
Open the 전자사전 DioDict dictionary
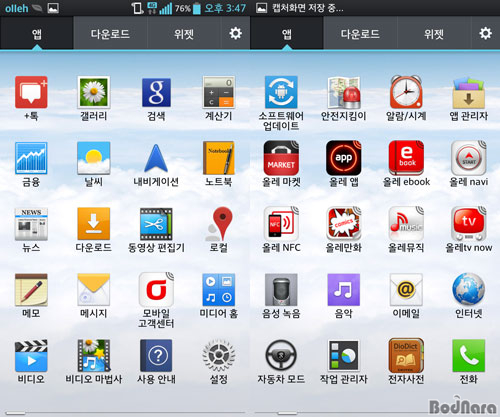406,355
